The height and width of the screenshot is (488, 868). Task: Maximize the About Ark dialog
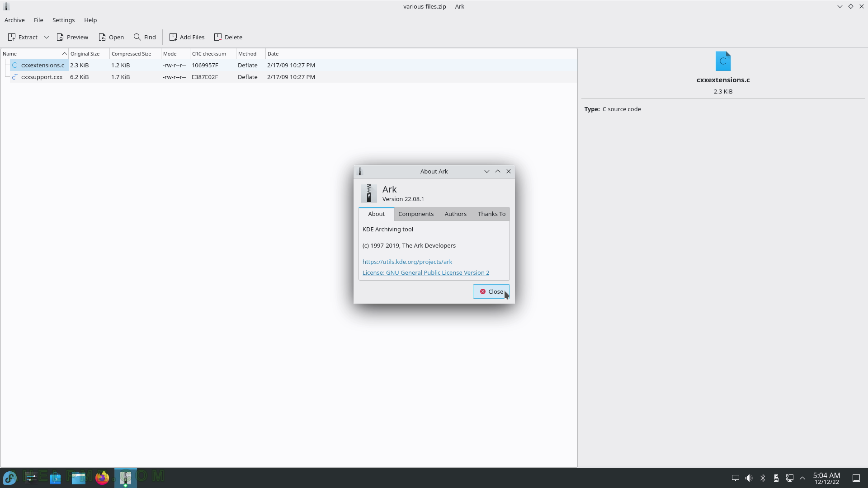point(498,171)
